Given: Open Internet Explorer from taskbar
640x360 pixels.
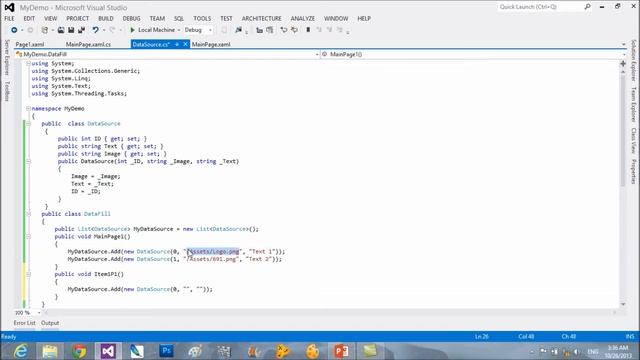Looking at the screenshot, I should coord(21,351).
